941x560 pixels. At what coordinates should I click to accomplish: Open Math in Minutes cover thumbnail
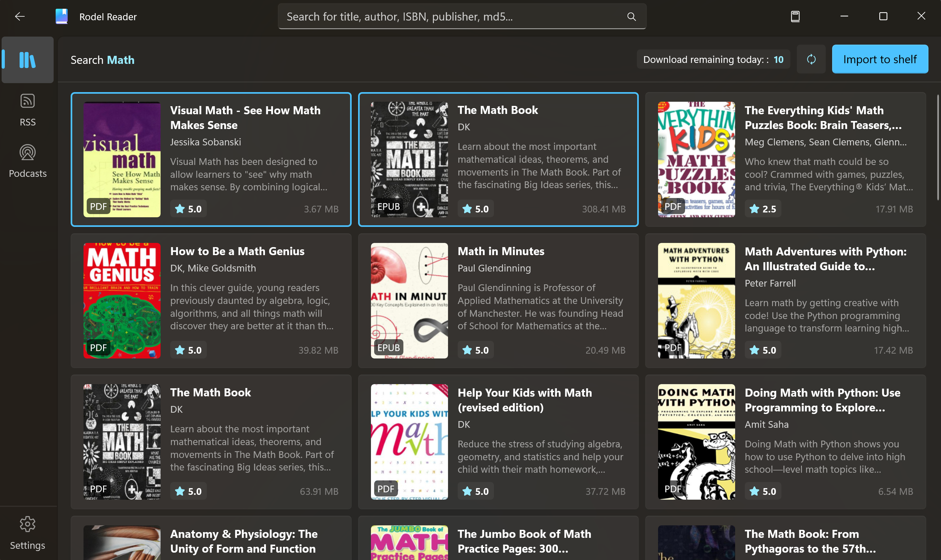click(x=409, y=300)
